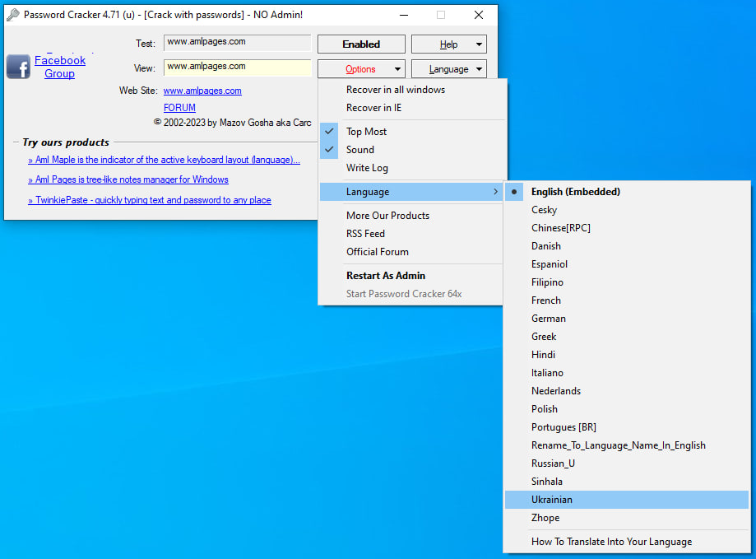This screenshot has height=559, width=756.
Task: Minimize the Password Cracker window
Action: pyautogui.click(x=404, y=15)
